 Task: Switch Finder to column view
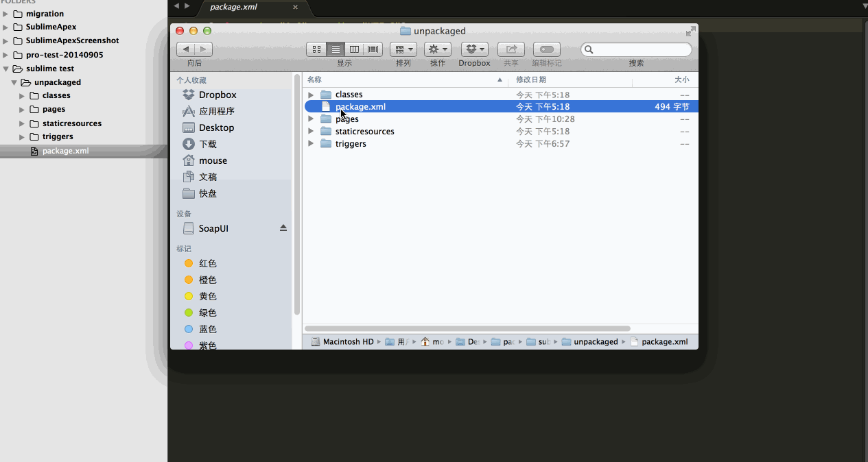(x=354, y=49)
